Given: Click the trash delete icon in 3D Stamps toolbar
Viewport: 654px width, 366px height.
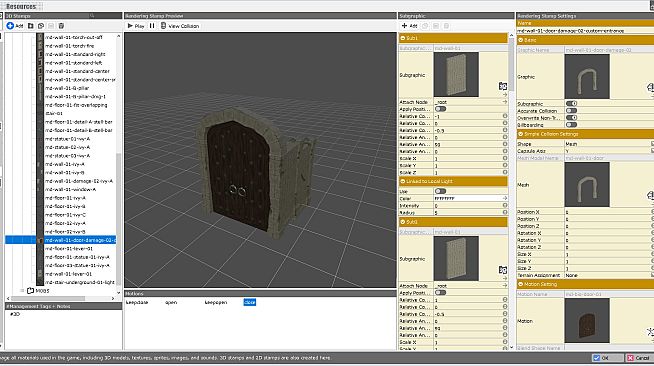Looking at the screenshot, I should pos(61,26).
